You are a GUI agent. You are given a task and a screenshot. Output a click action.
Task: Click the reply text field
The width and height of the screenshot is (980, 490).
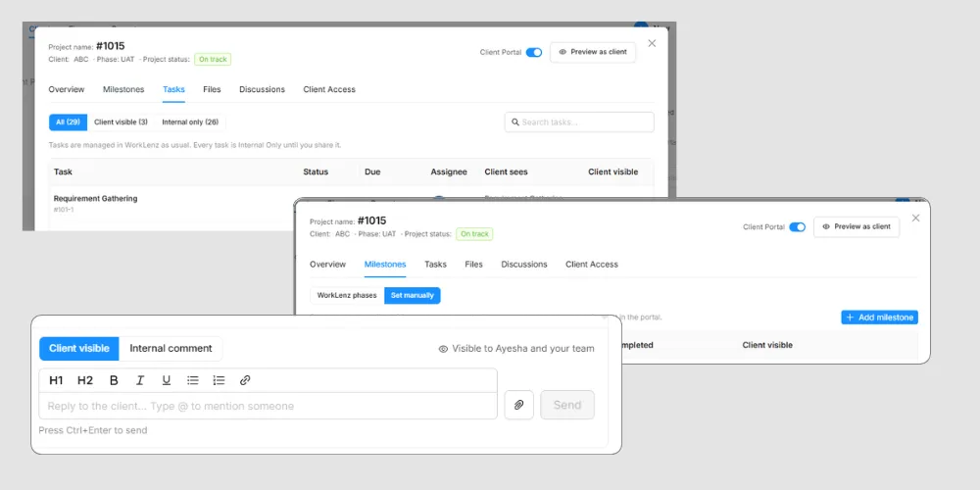tap(269, 407)
